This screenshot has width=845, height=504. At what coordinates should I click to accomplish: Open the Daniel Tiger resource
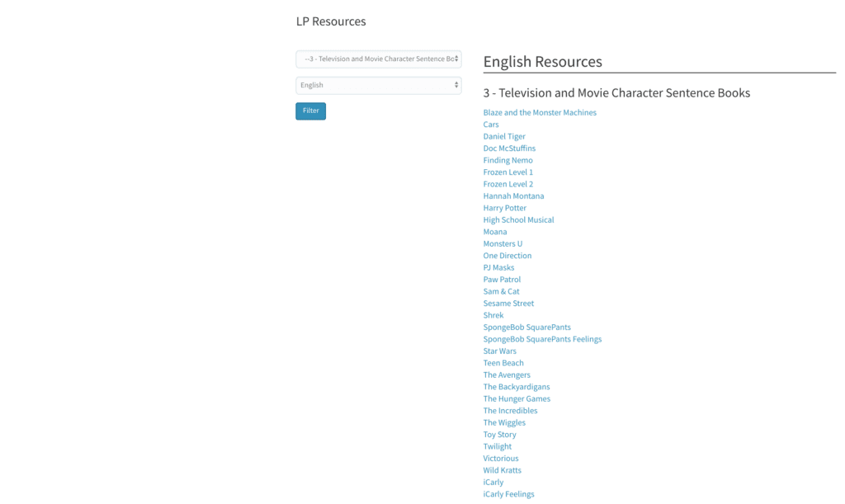[504, 137]
